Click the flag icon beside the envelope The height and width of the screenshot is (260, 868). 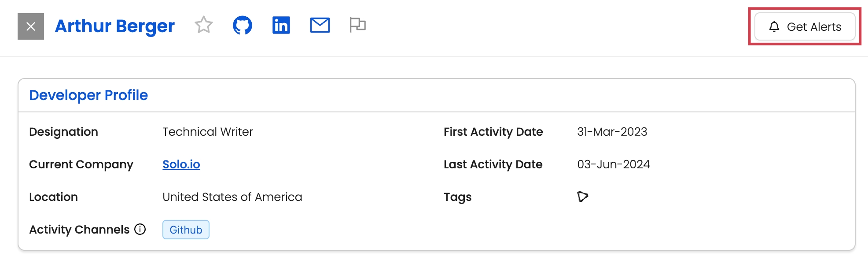357,25
